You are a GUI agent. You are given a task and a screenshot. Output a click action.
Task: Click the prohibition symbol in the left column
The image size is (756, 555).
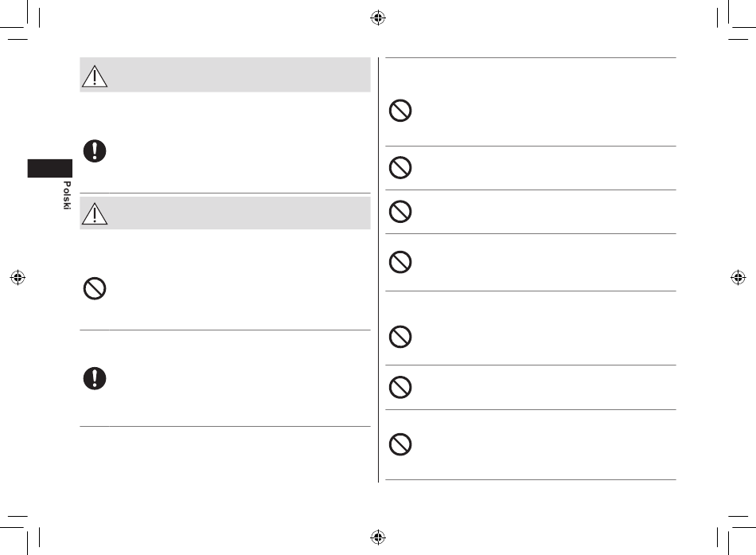click(95, 288)
